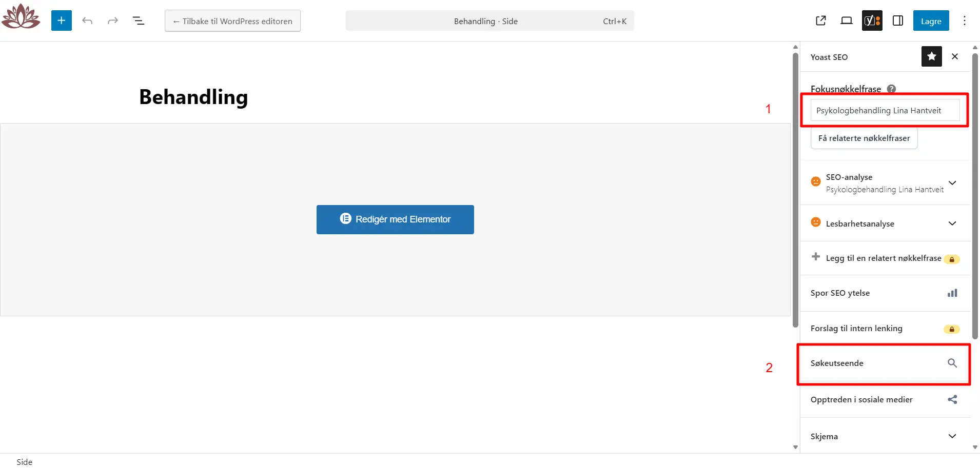Image resolution: width=980 pixels, height=469 pixels.
Task: Unpin Yoast SEO from the toolbar
Action: 932,56
